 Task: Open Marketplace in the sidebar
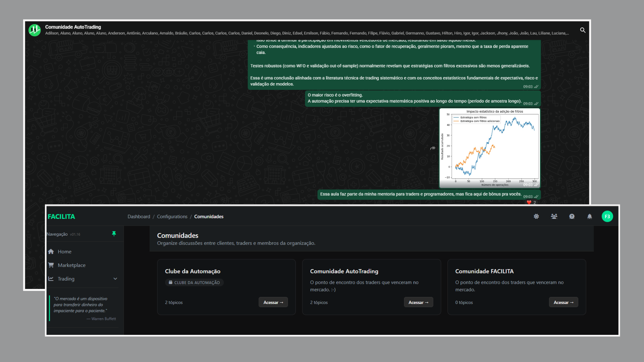[x=71, y=265]
